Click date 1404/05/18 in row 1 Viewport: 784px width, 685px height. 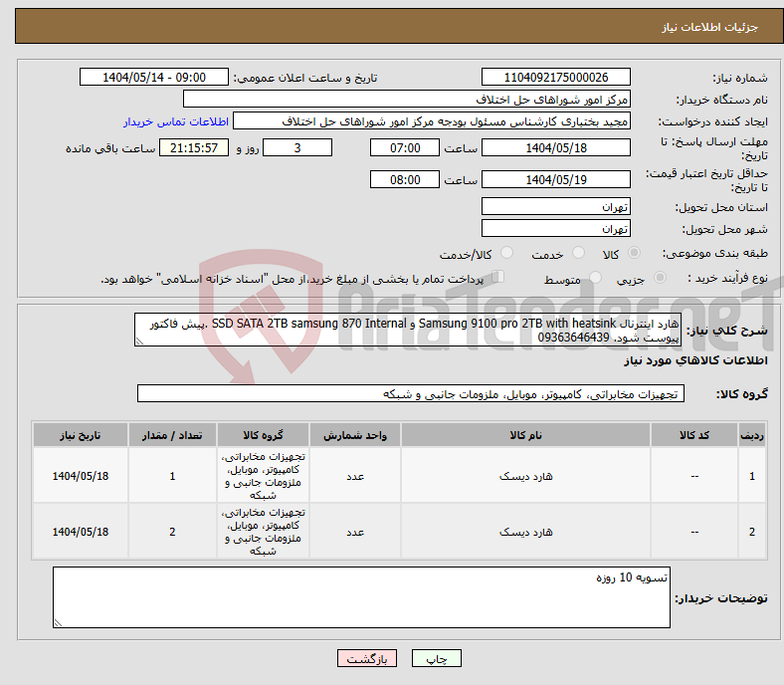pyautogui.click(x=81, y=476)
